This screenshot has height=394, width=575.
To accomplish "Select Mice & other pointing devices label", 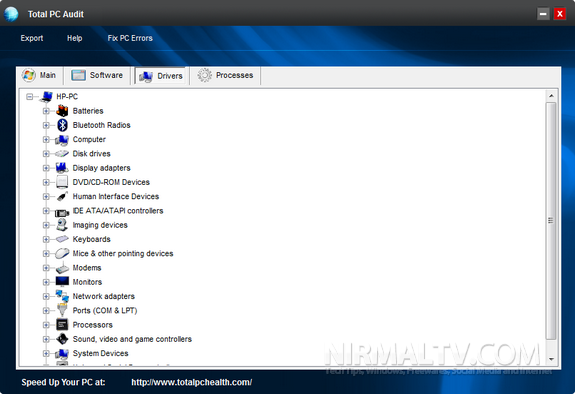I will coord(123,253).
